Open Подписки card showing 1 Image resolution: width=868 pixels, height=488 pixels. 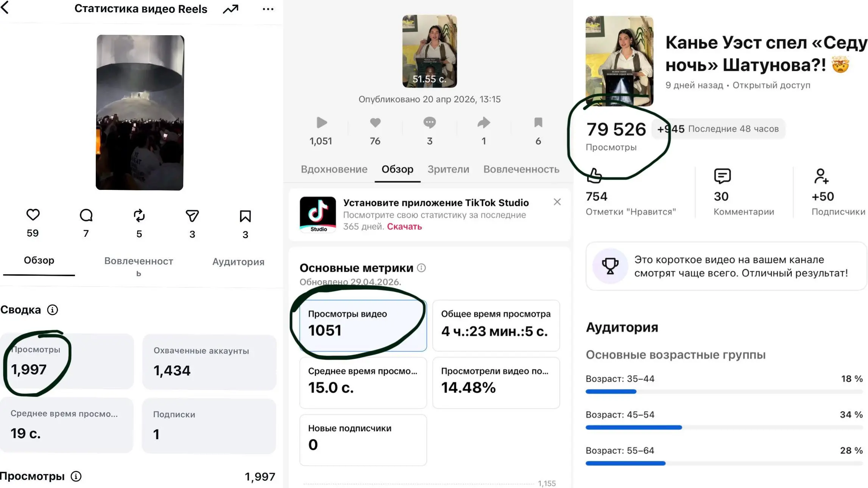click(x=209, y=426)
